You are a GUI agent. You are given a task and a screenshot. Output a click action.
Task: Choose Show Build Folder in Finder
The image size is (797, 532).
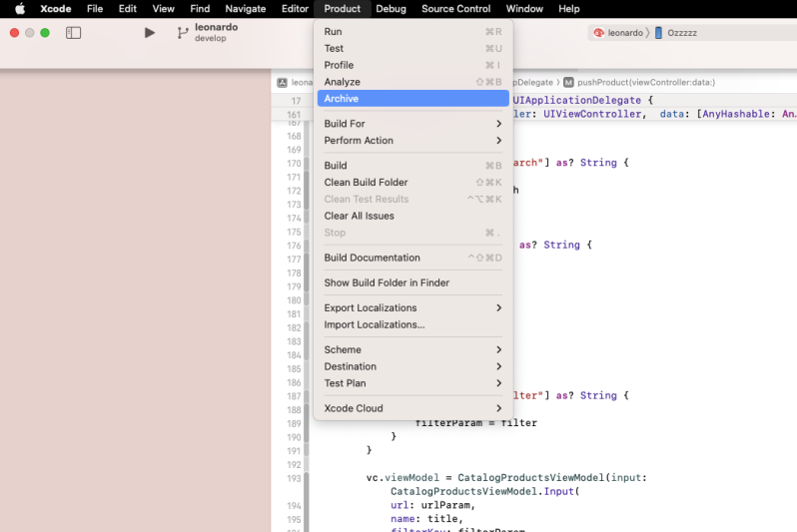coord(387,282)
